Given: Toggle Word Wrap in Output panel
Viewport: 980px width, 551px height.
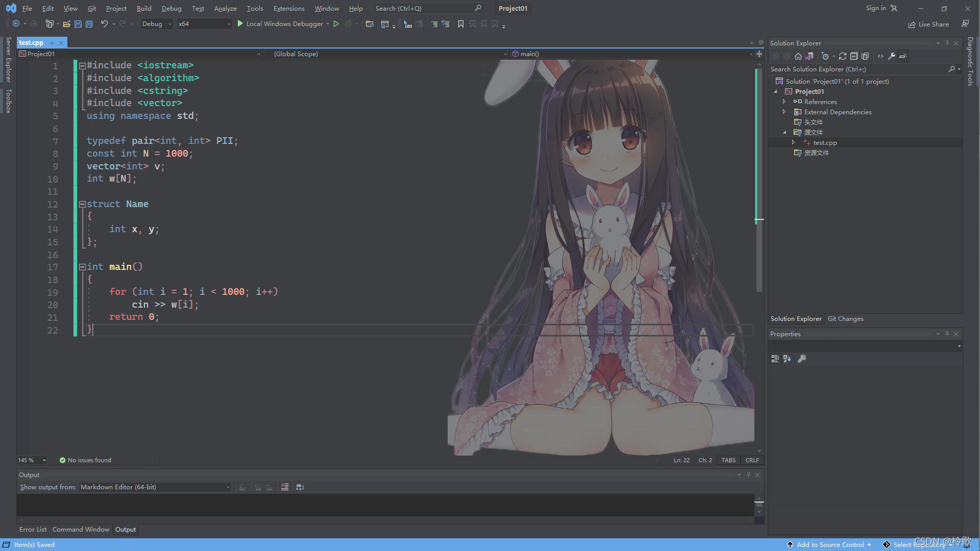Looking at the screenshot, I should point(300,487).
